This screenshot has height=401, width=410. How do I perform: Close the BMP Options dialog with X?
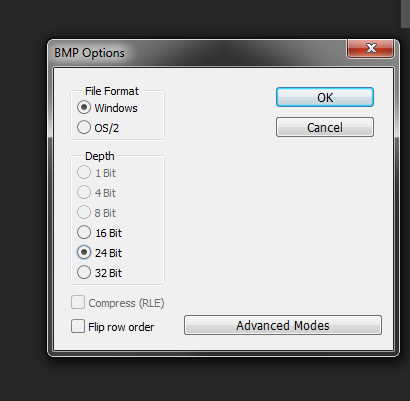pyautogui.click(x=371, y=49)
